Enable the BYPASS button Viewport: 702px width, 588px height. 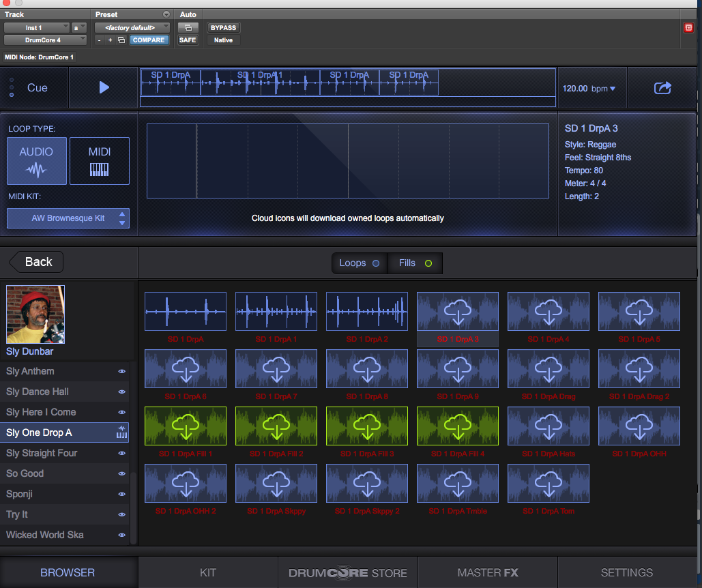223,27
